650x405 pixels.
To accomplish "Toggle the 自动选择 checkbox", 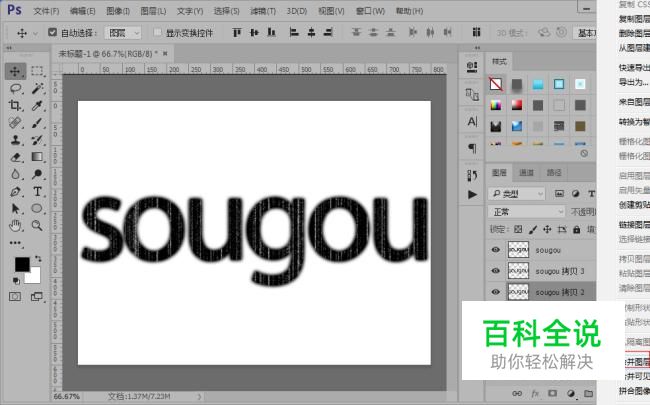I will (x=52, y=32).
